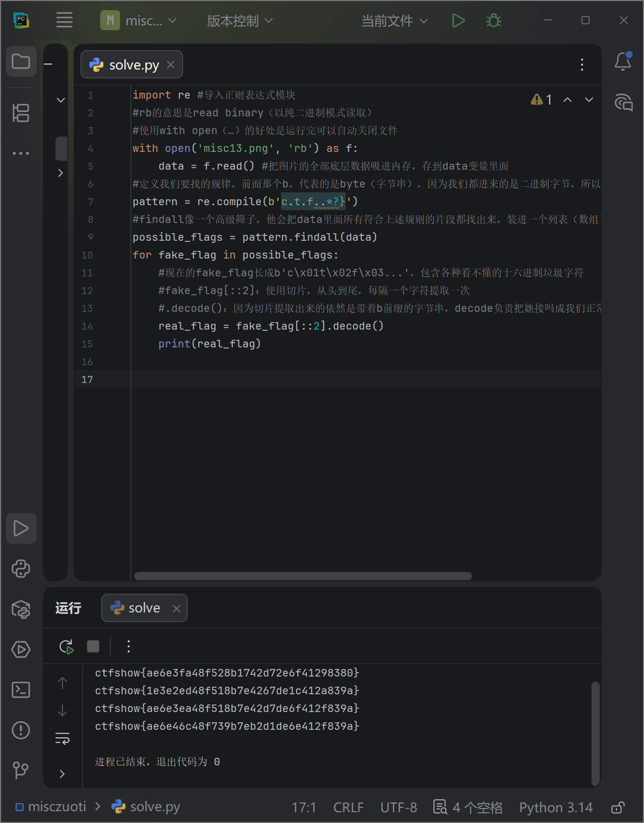
Task: Click the Python 3.14 interpreter selector
Action: pyautogui.click(x=556, y=807)
